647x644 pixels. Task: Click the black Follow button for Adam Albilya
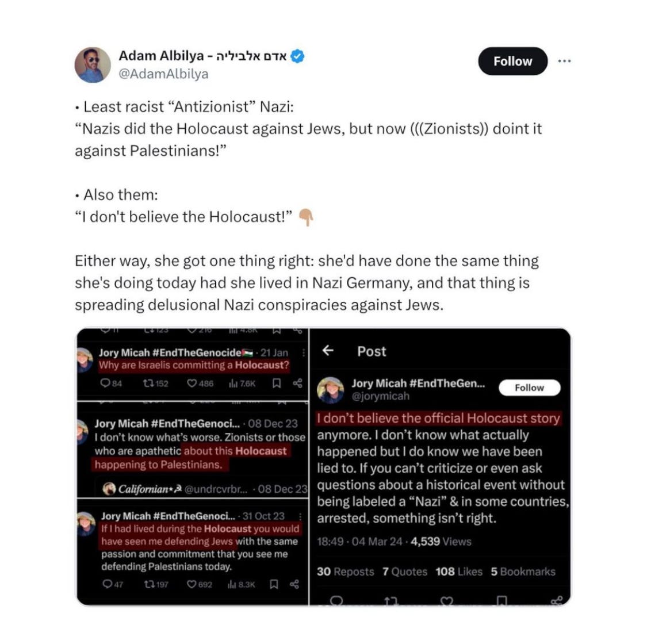tap(512, 61)
